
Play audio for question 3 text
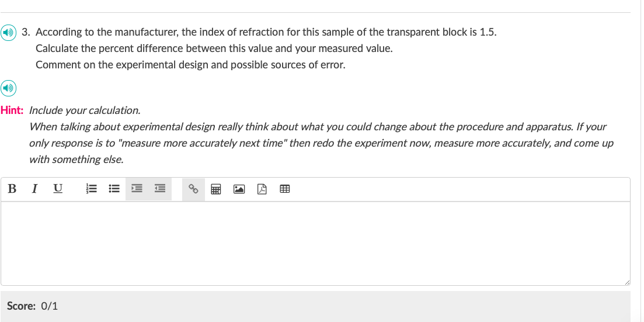[x=8, y=33]
